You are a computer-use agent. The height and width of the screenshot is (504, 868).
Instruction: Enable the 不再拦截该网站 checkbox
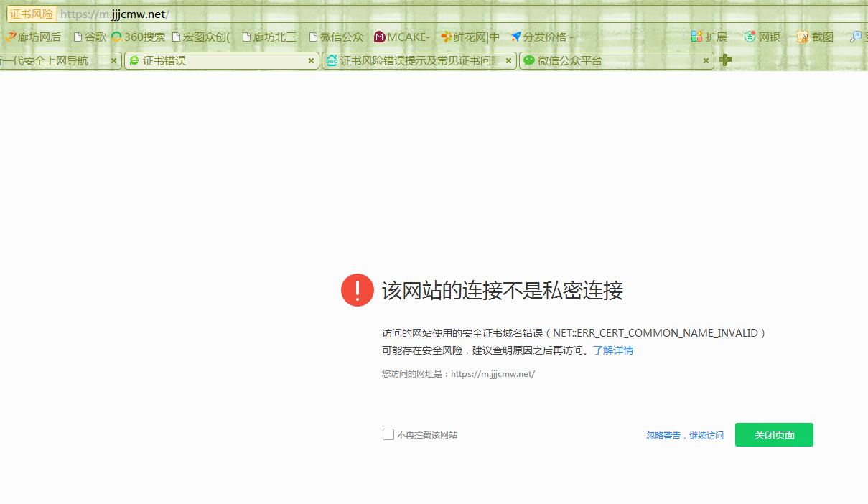tap(388, 434)
